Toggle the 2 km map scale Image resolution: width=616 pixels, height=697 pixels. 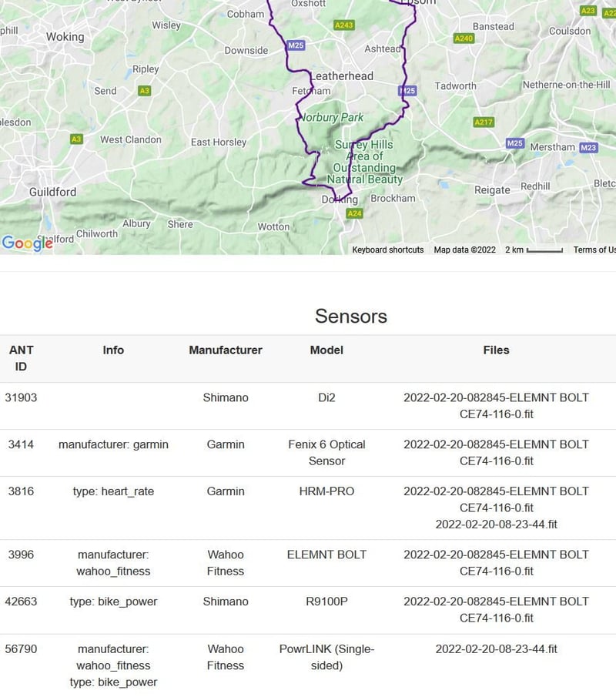click(534, 250)
